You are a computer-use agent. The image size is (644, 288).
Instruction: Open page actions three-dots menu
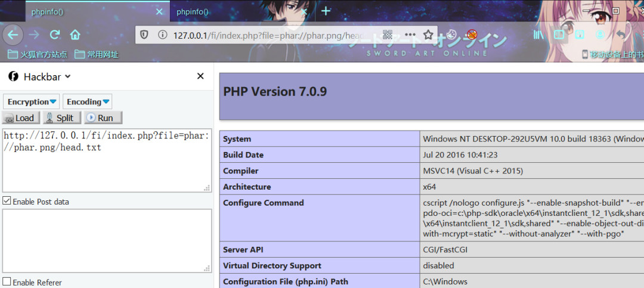tap(410, 35)
